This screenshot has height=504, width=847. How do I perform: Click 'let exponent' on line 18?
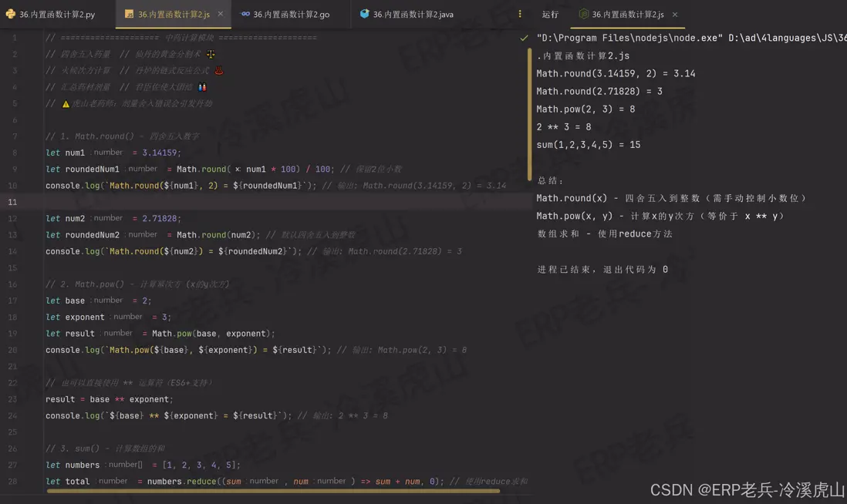(x=75, y=317)
